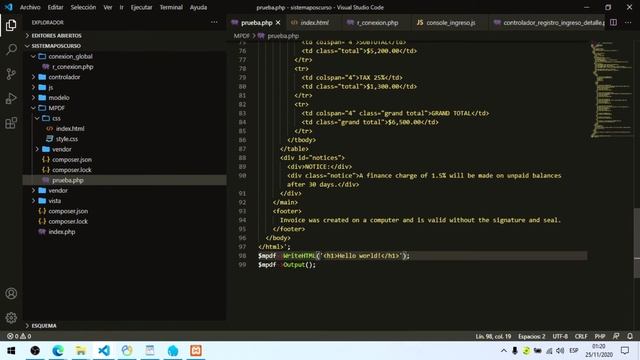Open the Explorer view in activity bar
Screen dimensions: 640x360
[x=11, y=25]
